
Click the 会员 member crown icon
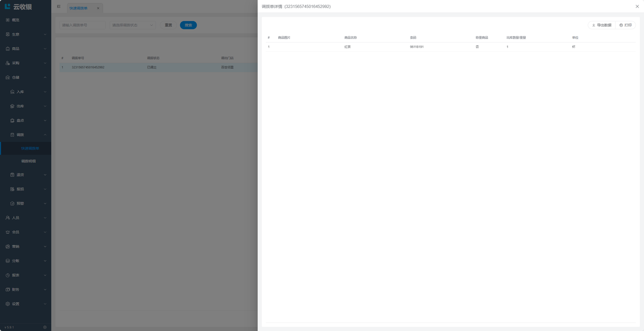point(8,232)
